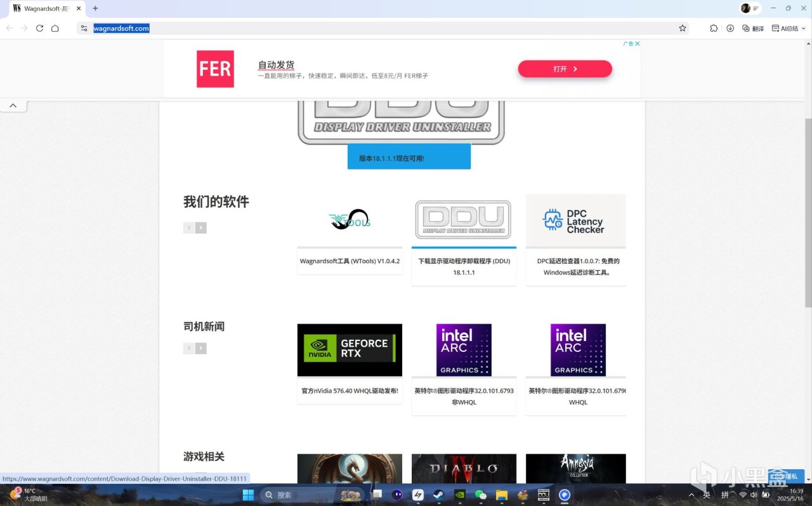Open 下载显示驱动程序卸载程序 (DDU) 18.1.1.1 link
The image size is (812, 506).
tap(464, 266)
